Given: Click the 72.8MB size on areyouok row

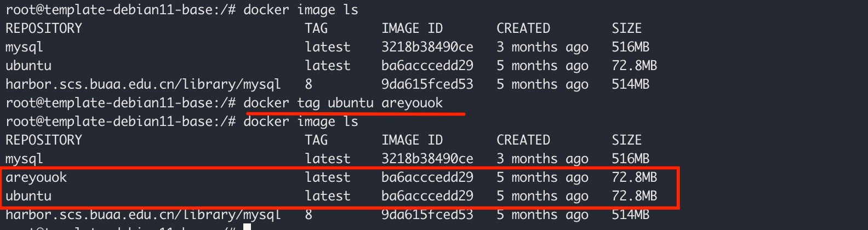Looking at the screenshot, I should pyautogui.click(x=635, y=177).
